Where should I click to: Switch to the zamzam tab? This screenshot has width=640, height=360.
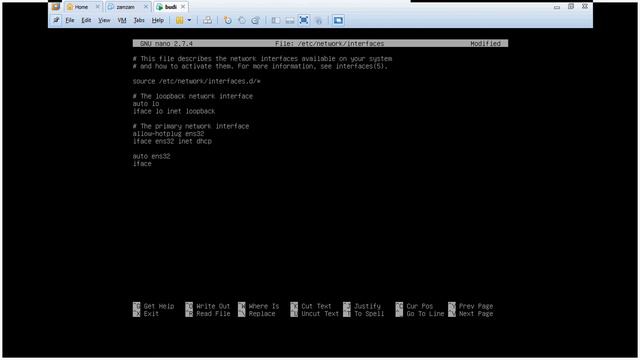125,7
